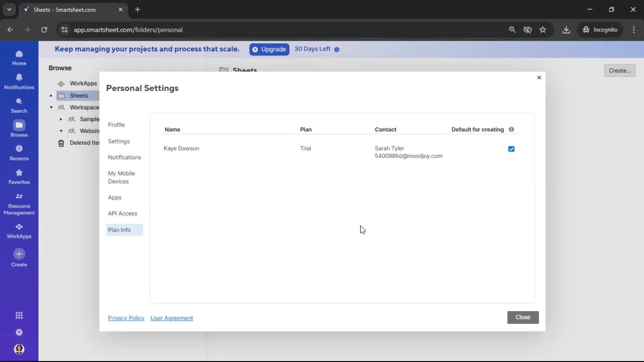Switch to the API Access tab
Screen dimensions: 644x362
(x=123, y=213)
